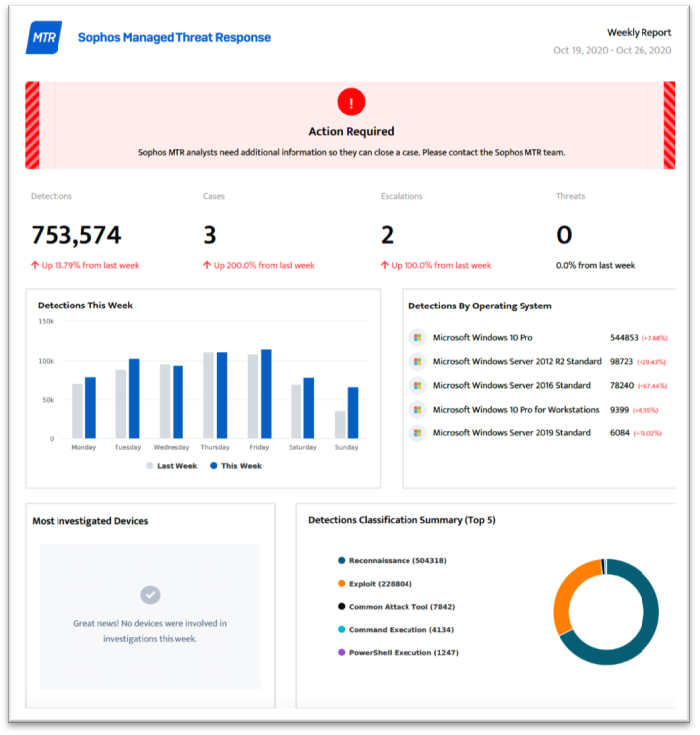Click the Common Attack Tool black legend dot
The height and width of the screenshot is (735, 700).
[341, 606]
